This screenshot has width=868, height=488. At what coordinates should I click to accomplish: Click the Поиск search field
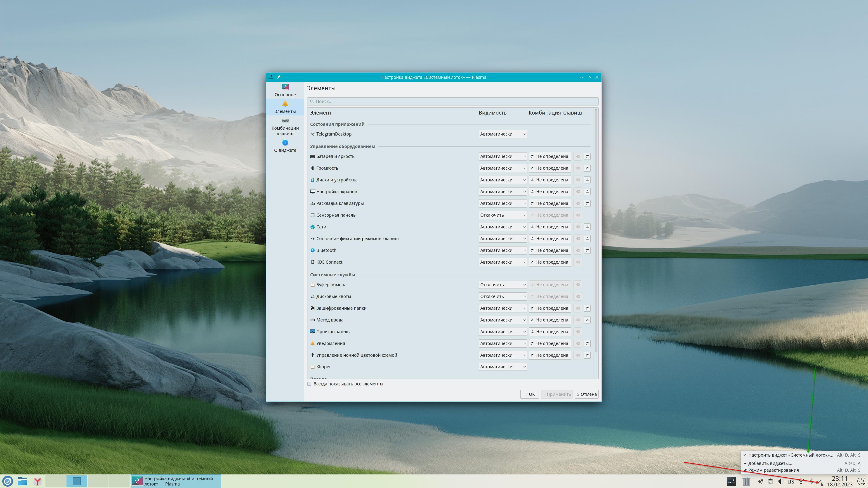tap(452, 101)
